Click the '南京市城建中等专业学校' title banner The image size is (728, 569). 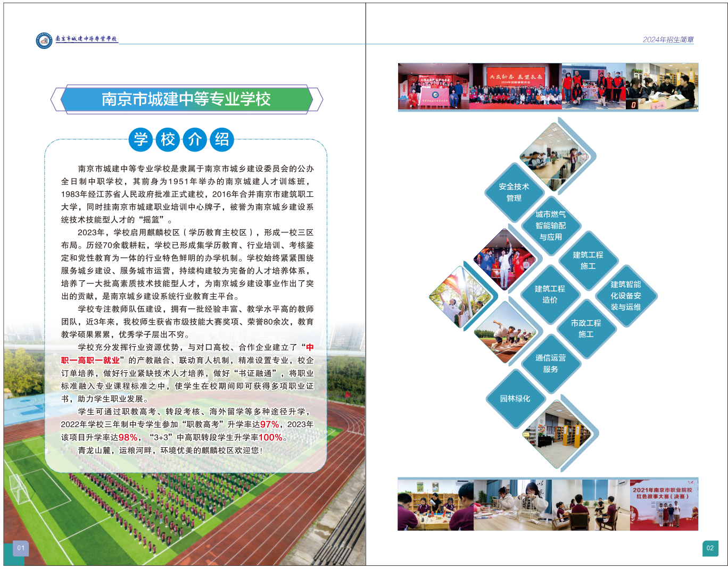(186, 99)
